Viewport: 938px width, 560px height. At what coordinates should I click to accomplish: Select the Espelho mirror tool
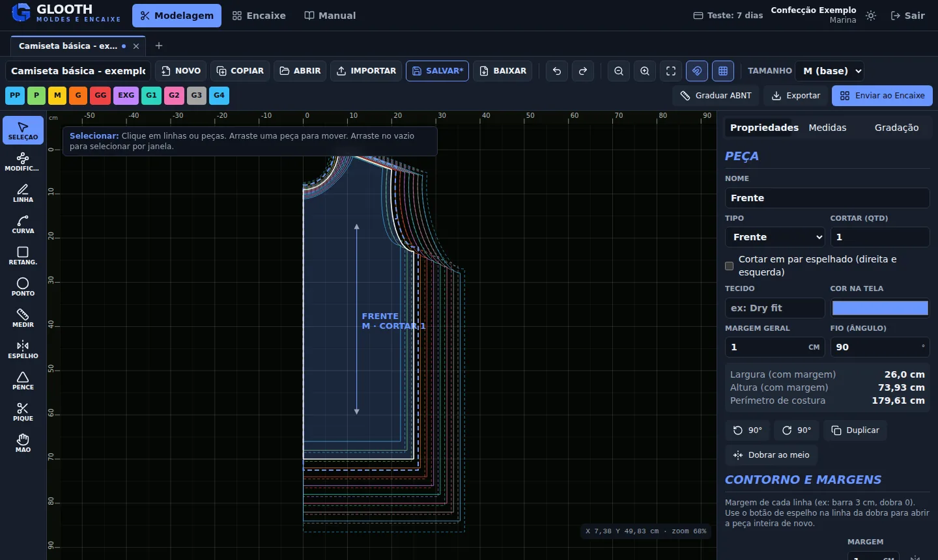click(23, 349)
